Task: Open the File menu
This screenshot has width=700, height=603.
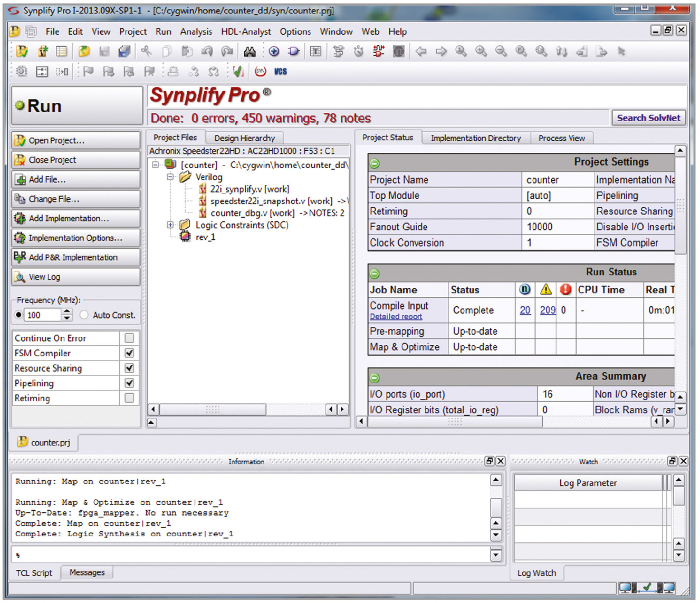Action: (52, 32)
